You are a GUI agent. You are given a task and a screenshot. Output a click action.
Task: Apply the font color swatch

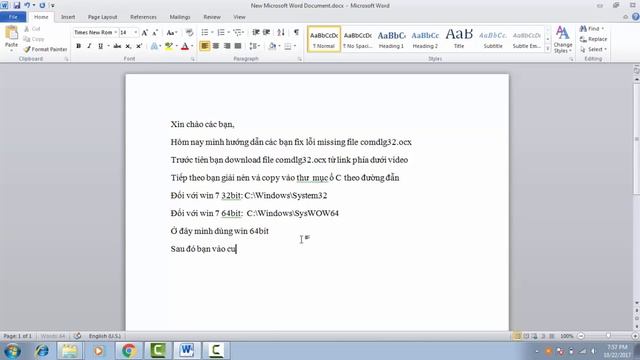click(185, 46)
